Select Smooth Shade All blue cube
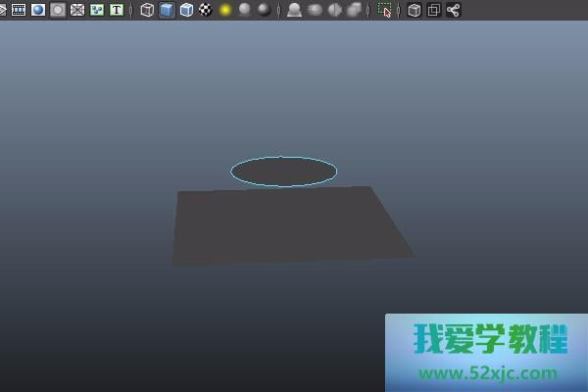The width and height of the screenshot is (588, 392). [x=167, y=10]
